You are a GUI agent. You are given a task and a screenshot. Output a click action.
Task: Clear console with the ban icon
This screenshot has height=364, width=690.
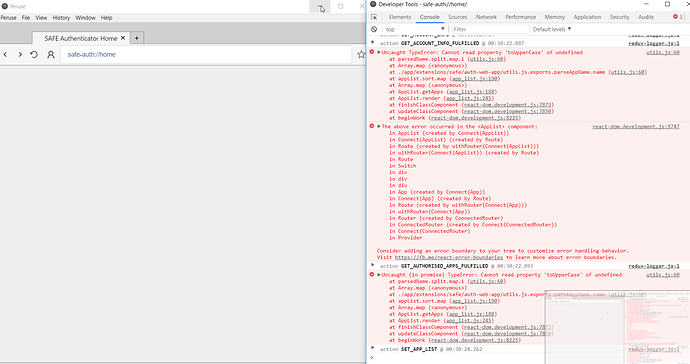point(374,29)
